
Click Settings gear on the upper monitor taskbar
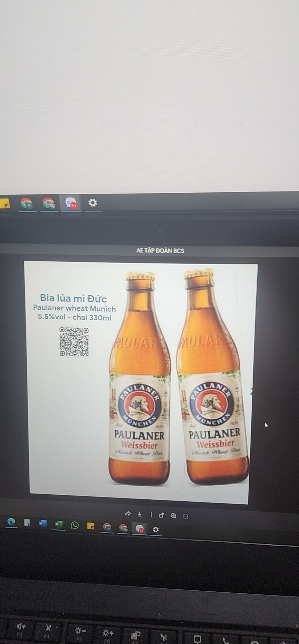coord(93,202)
